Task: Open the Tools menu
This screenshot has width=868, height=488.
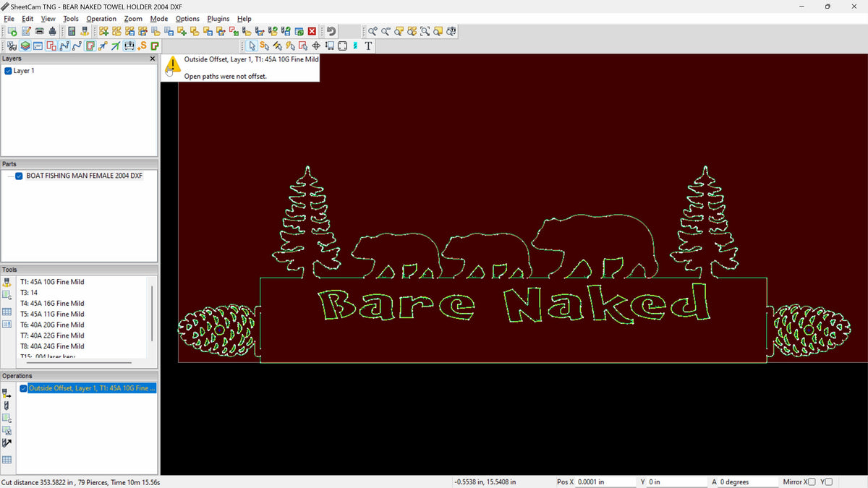Action: (x=70, y=19)
